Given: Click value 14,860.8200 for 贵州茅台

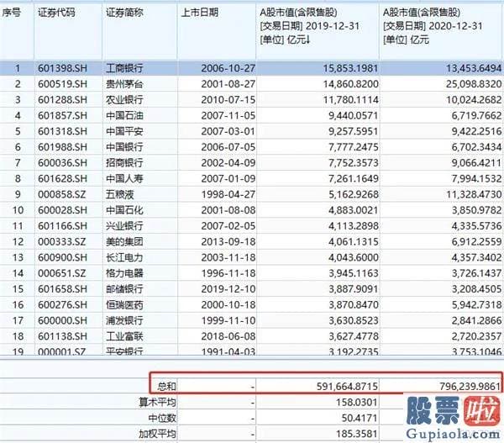Looking at the screenshot, I should click(350, 84).
